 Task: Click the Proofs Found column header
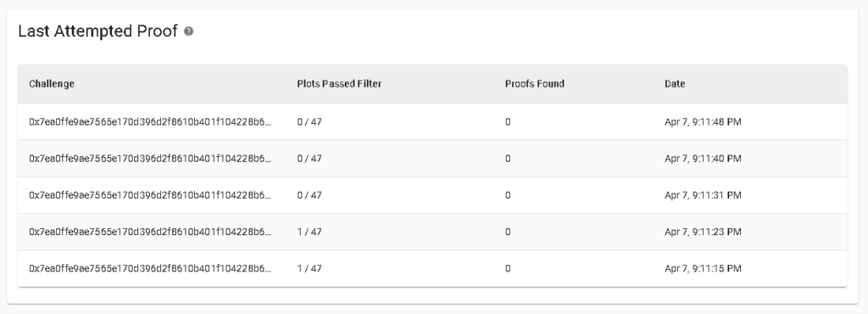click(x=535, y=84)
